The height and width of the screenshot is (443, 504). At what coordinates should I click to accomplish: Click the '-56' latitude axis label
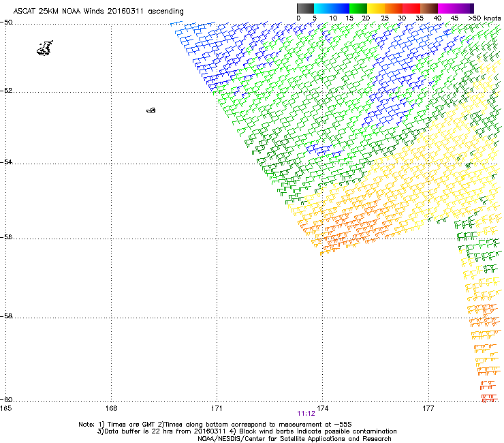[7, 236]
